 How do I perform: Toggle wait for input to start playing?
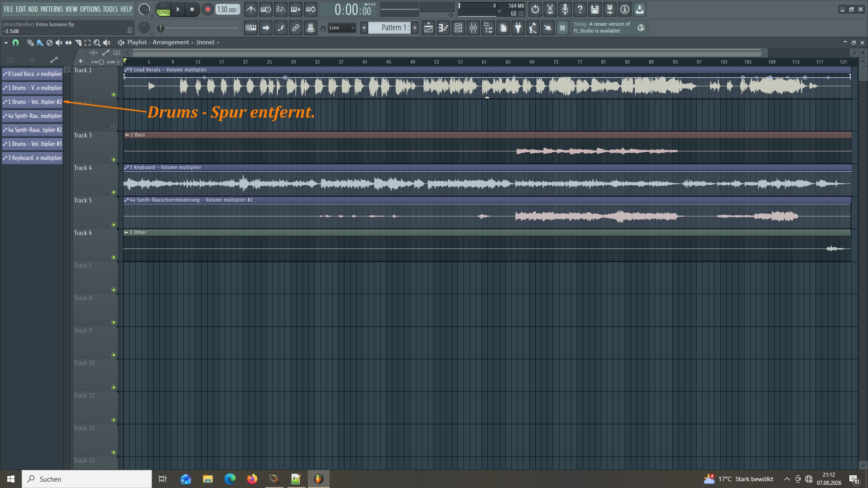click(x=266, y=9)
